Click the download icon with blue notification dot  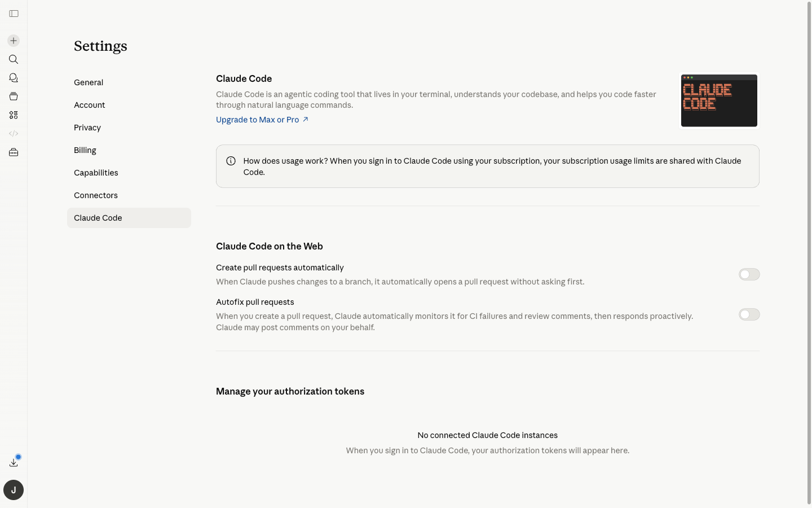coord(14,461)
